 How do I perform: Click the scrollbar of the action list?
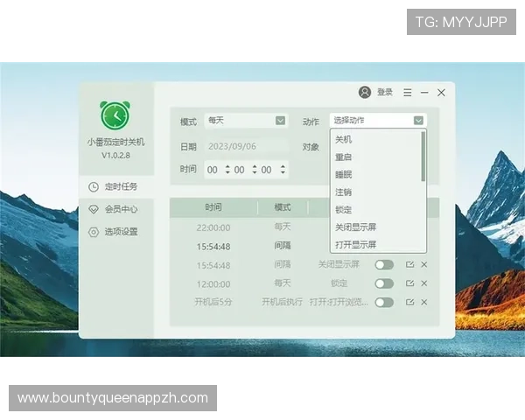(x=423, y=157)
